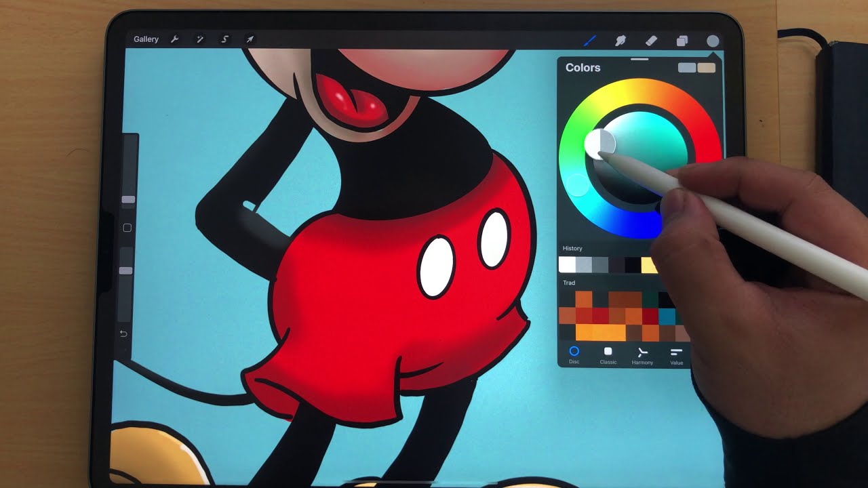Screen dimensions: 868x488
Task: Tap the brush opacity slider handle
Action: pyautogui.click(x=125, y=270)
